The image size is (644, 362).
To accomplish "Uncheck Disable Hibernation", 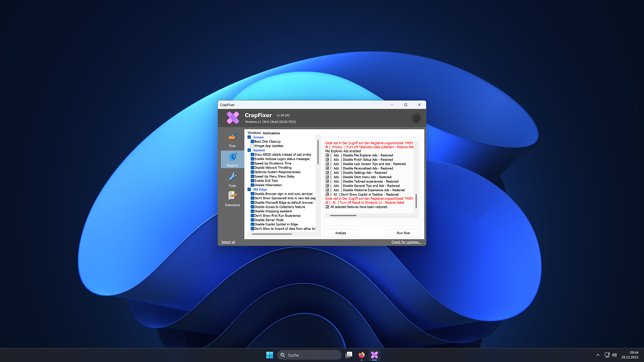I will [x=253, y=185].
